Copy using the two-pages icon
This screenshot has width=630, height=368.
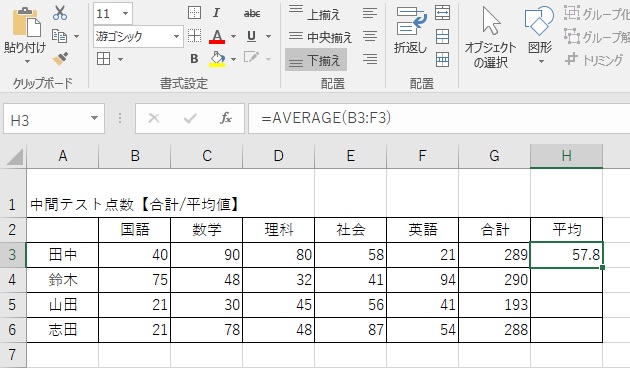coord(59,36)
